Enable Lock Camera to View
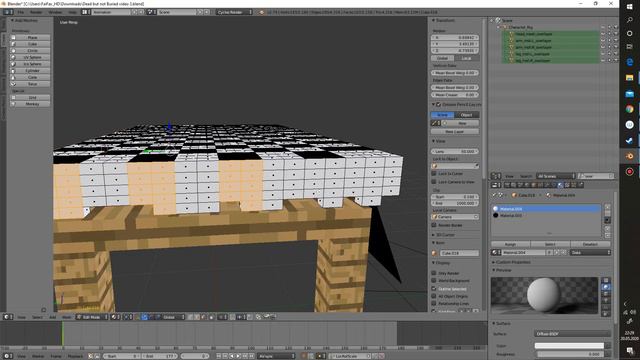 coord(434,182)
